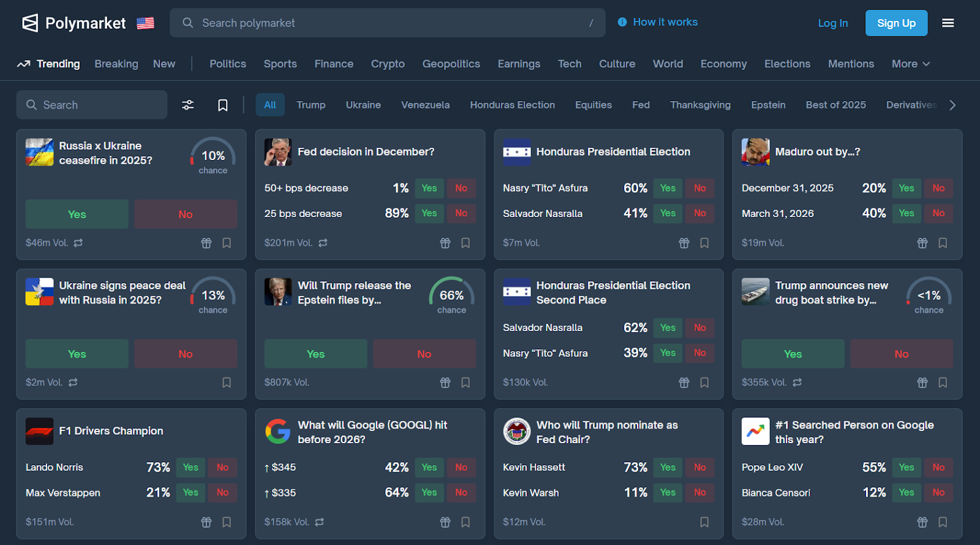Viewport: 980px width, 545px height.
Task: Toggle the bookmarks filter beside Search
Action: [x=223, y=105]
